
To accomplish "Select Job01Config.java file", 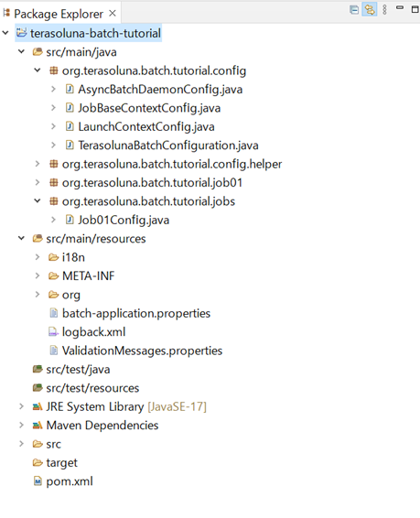I will click(124, 220).
